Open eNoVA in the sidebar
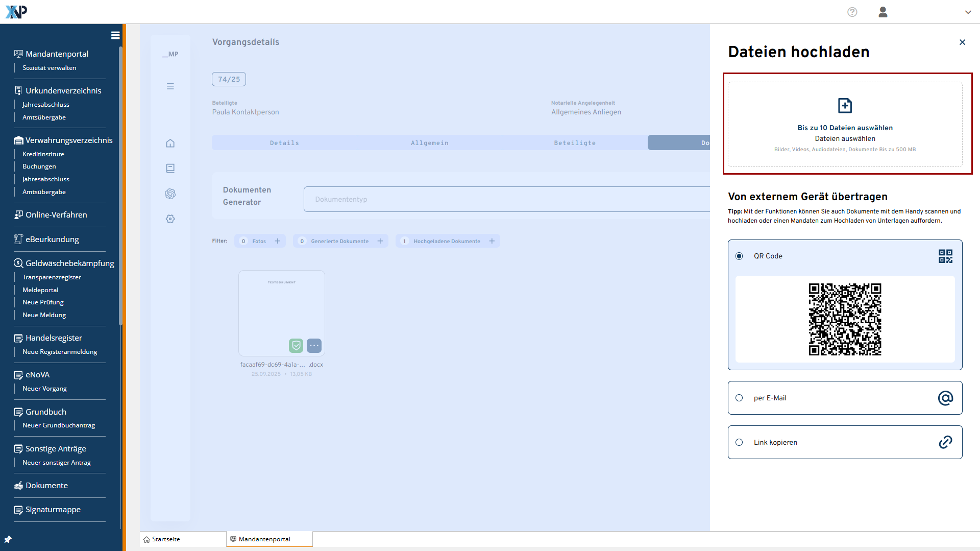Image resolution: width=980 pixels, height=551 pixels. (x=37, y=374)
